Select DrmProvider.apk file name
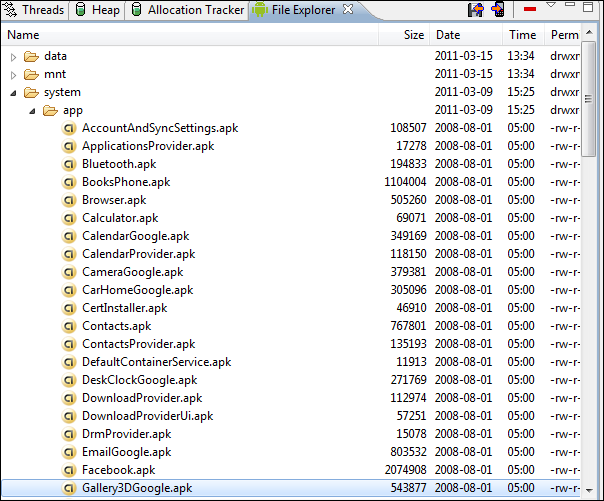This screenshot has height=501, width=604. click(x=126, y=434)
